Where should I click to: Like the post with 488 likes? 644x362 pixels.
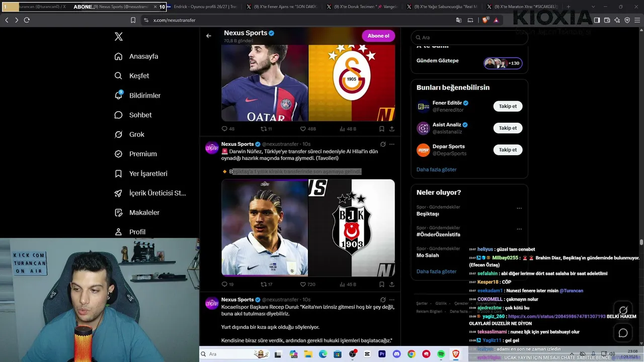[308, 129]
